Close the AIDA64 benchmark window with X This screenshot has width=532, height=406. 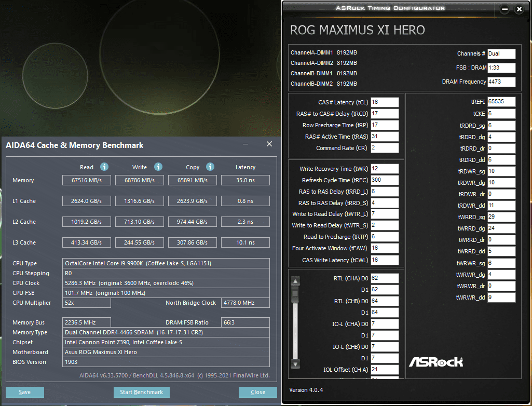click(x=269, y=144)
